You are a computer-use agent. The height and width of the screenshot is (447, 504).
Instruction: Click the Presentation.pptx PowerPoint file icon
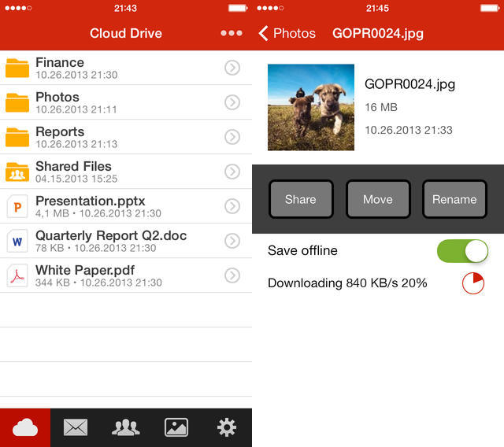17,206
